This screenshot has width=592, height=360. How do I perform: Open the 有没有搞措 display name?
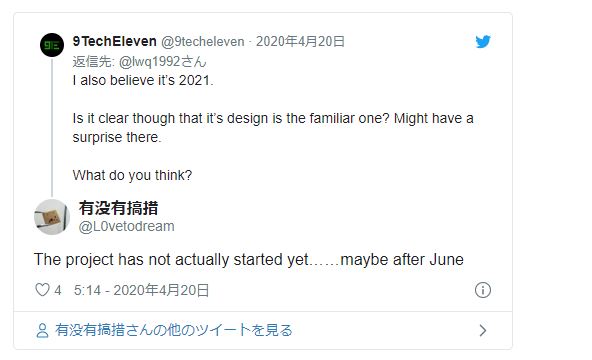[x=119, y=208]
